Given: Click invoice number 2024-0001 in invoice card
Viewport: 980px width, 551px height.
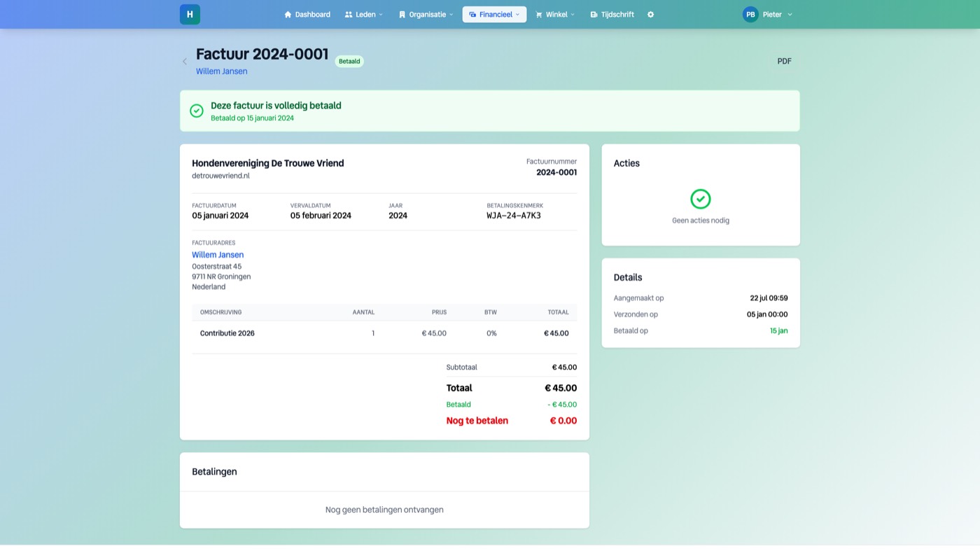Looking at the screenshot, I should pos(556,172).
